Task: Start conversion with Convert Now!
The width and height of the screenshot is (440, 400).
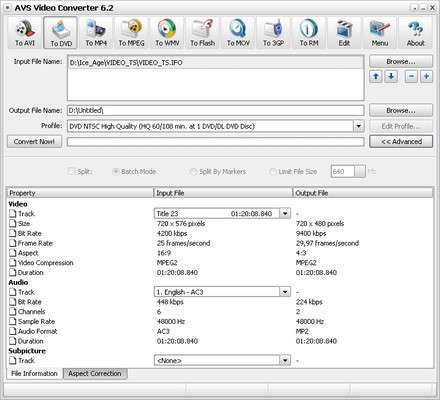Action: coord(35,141)
